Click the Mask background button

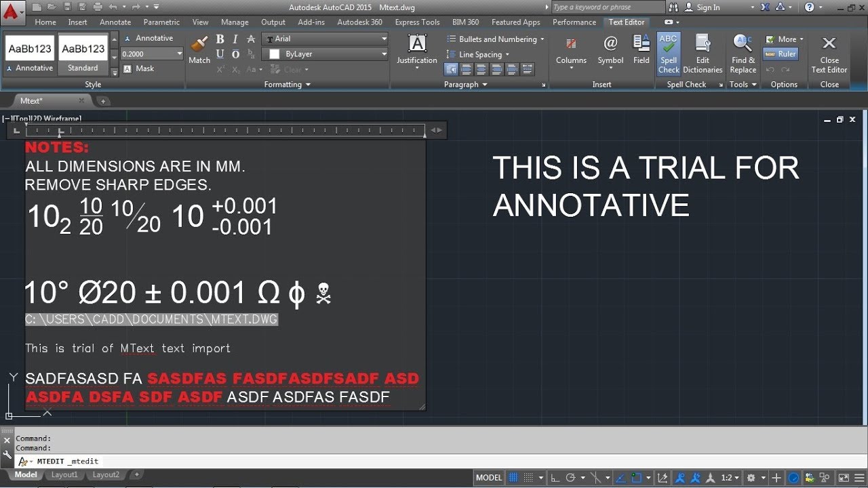point(138,68)
